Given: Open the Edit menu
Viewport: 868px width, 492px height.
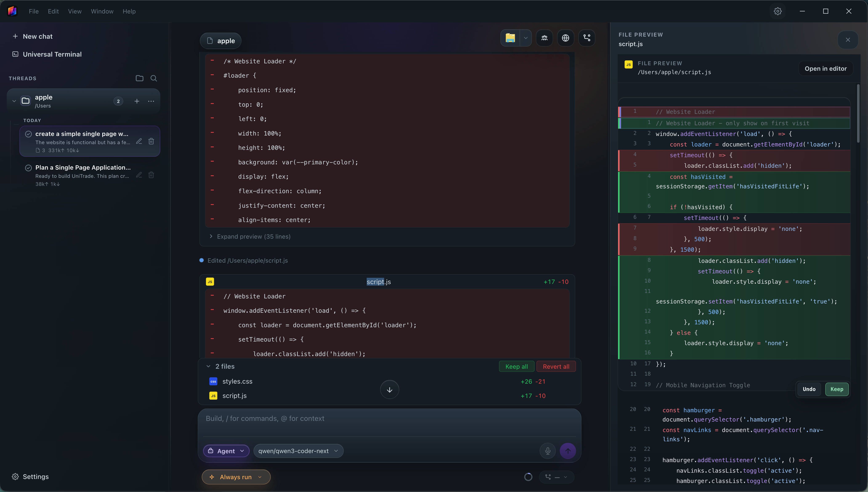Looking at the screenshot, I should (53, 11).
